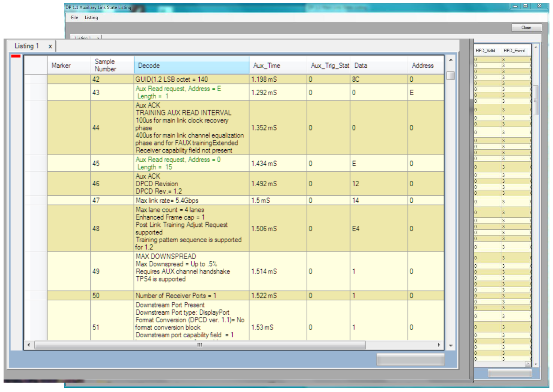Minimize the DP 1.1 Auxiliary Link State Listing window
This screenshot has height=392, width=553.
pyautogui.click(x=515, y=6)
